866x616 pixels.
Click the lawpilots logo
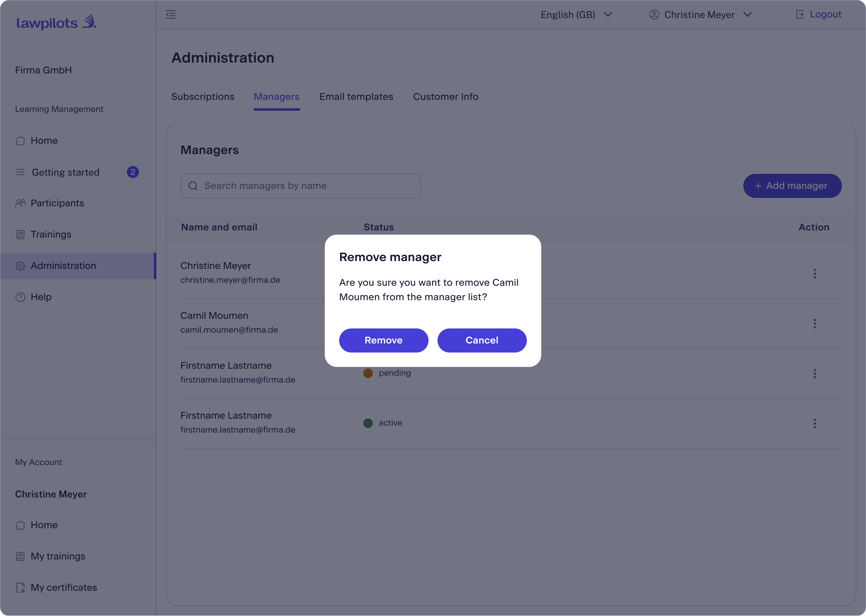(57, 22)
